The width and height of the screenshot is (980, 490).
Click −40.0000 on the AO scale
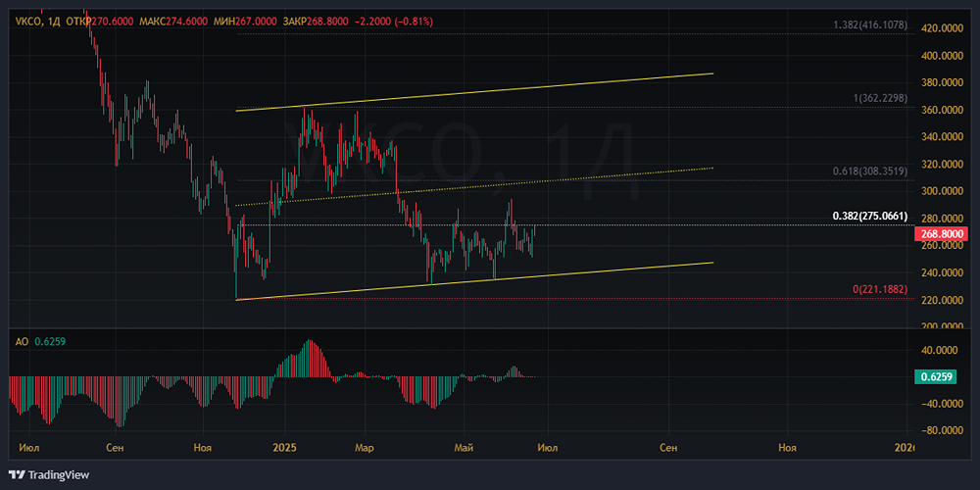(941, 403)
